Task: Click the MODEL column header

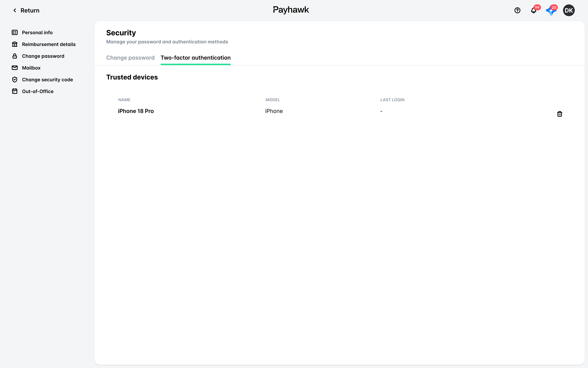Action: 273,100
